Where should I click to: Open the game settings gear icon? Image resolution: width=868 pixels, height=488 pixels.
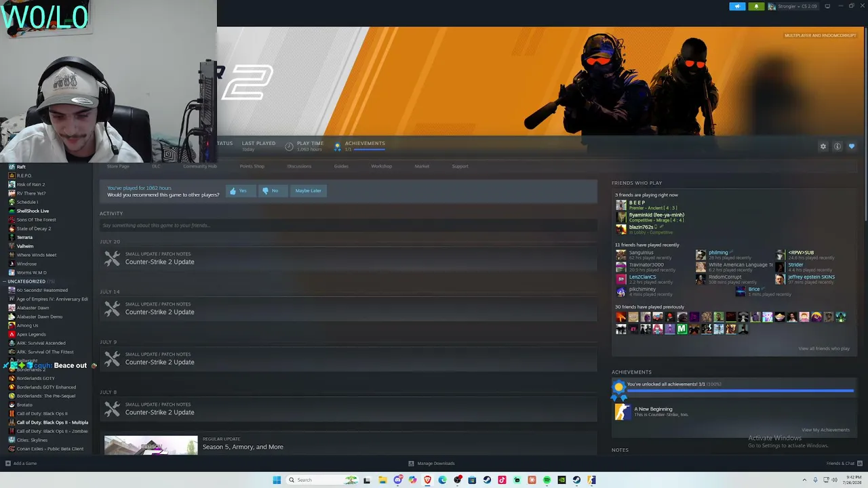tap(823, 146)
